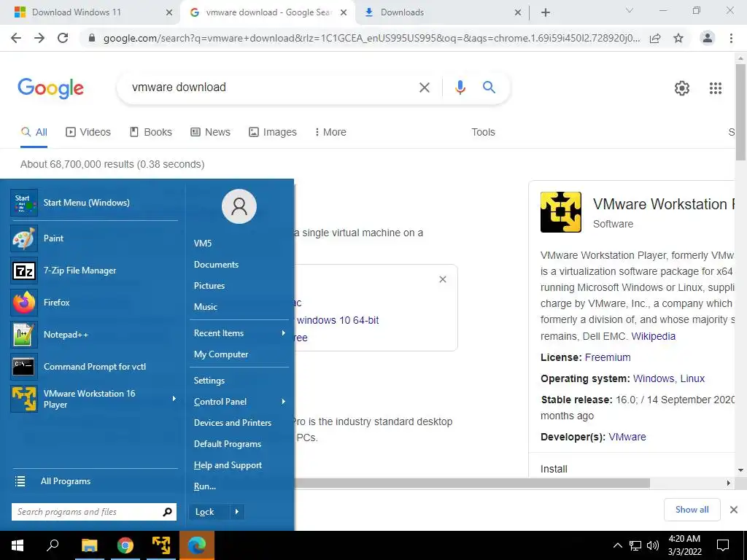Open search Tools button

(x=483, y=132)
